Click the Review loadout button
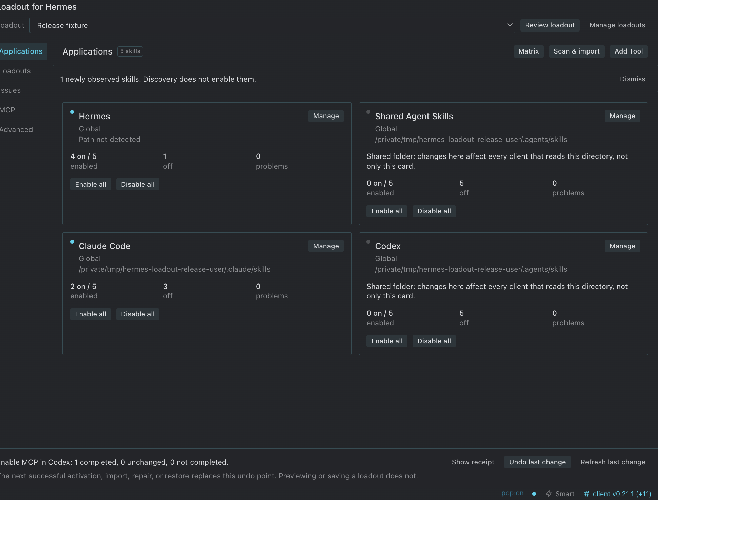This screenshot has height=546, width=756. point(550,25)
